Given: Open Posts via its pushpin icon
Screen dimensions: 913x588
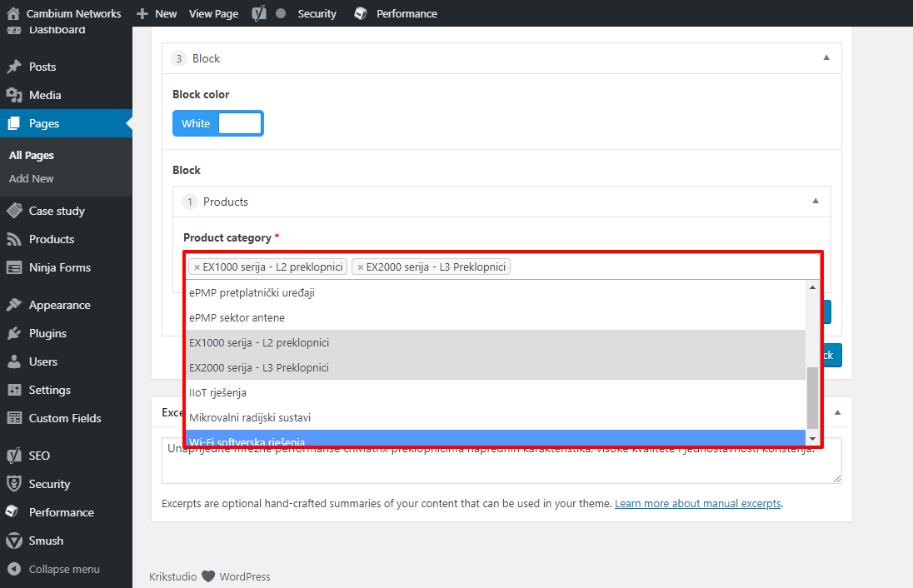Looking at the screenshot, I should tap(14, 67).
